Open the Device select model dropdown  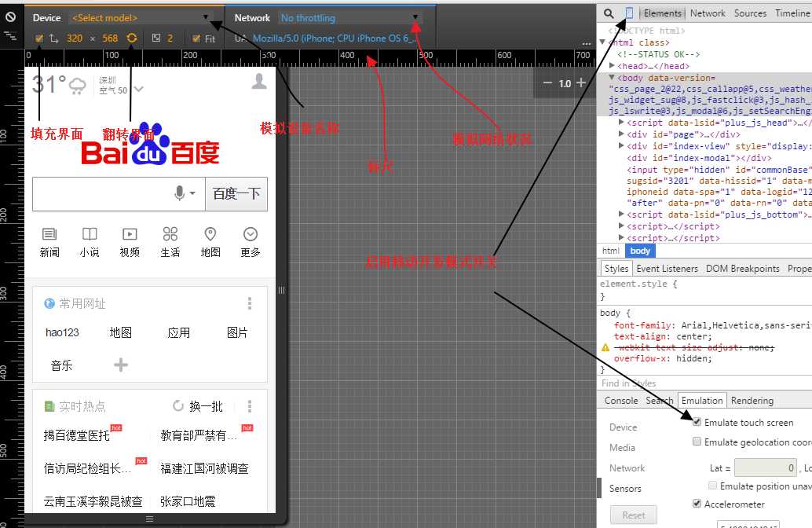(141, 17)
